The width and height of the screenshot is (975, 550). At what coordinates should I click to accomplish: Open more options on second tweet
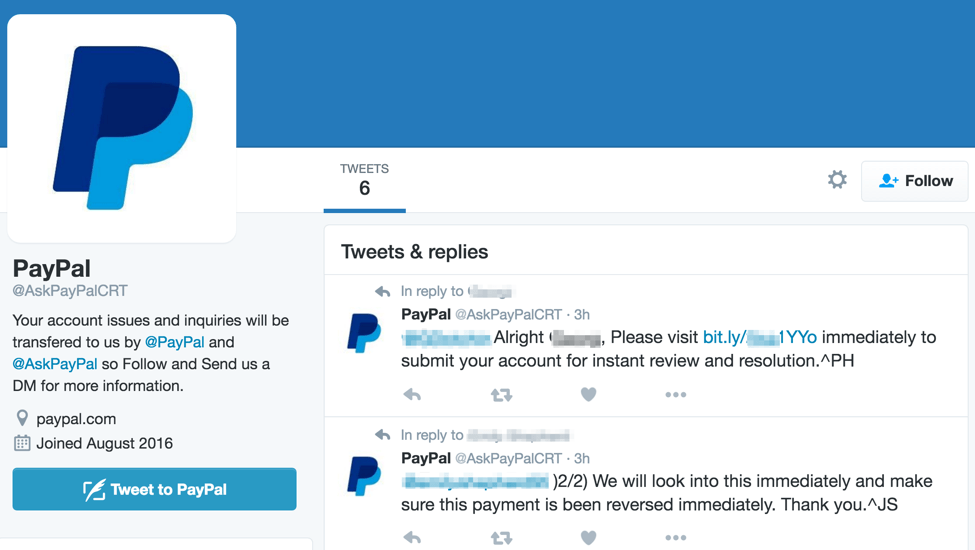[675, 538]
